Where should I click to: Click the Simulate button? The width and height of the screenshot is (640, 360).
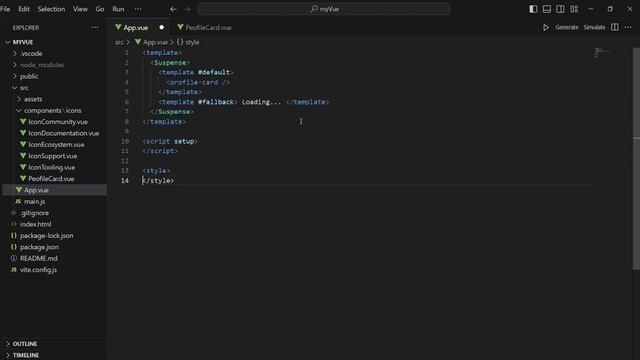[594, 27]
